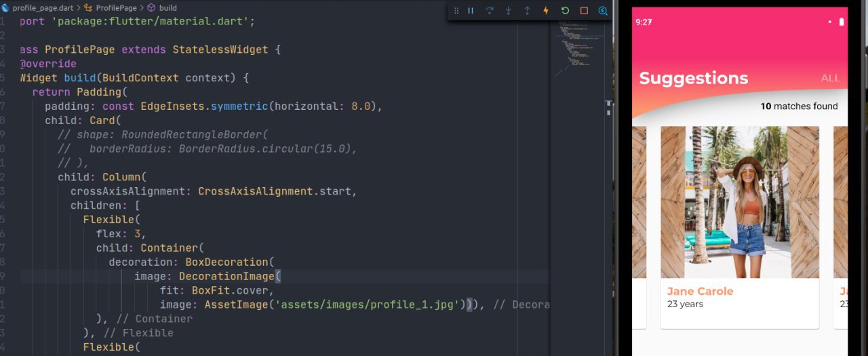Click the 'flex: 3,' line
Image resolution: width=868 pixels, height=356 pixels.
121,234
